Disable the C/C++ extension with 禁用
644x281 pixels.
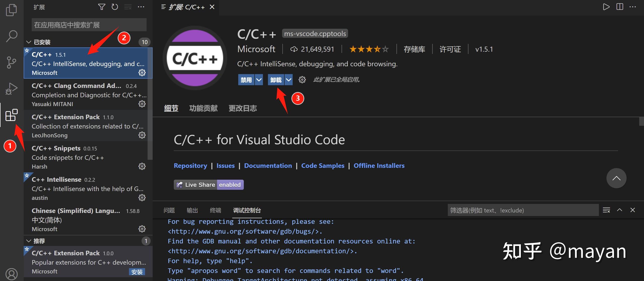point(246,80)
